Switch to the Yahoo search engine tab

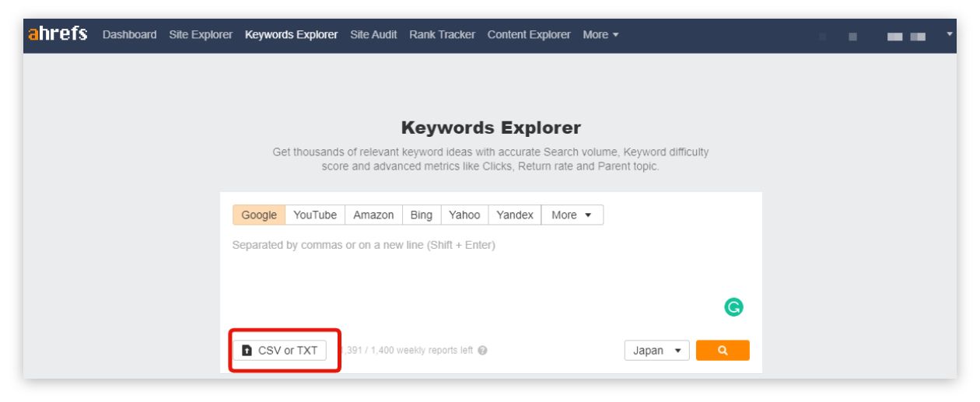464,215
